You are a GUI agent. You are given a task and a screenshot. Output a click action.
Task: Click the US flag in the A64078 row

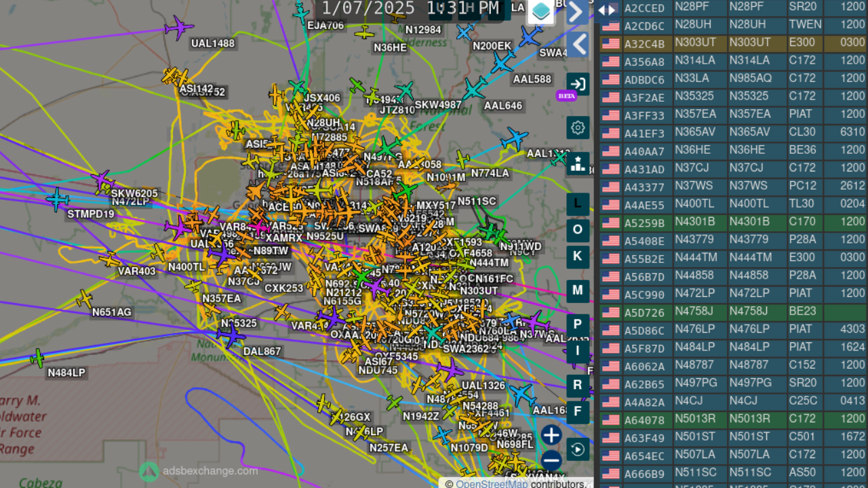(x=611, y=420)
